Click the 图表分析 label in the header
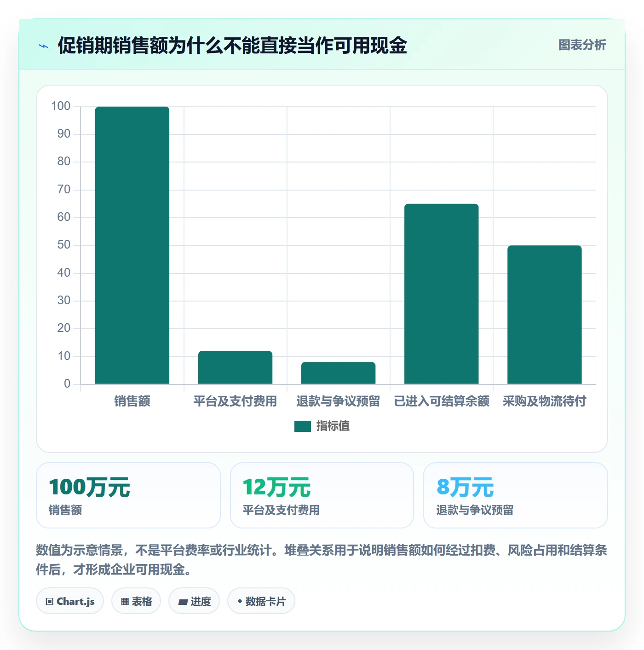 point(582,45)
